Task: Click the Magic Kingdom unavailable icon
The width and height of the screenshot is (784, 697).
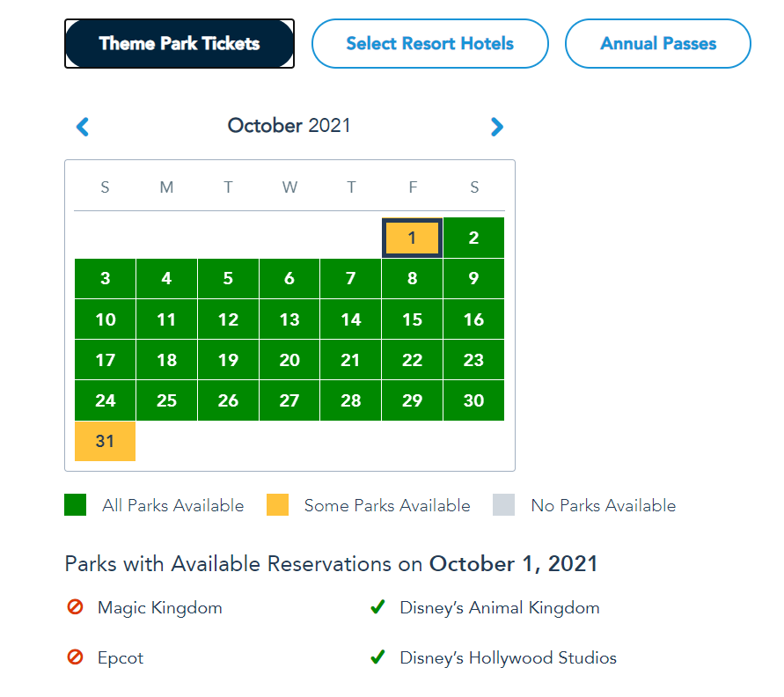Action: (x=75, y=607)
